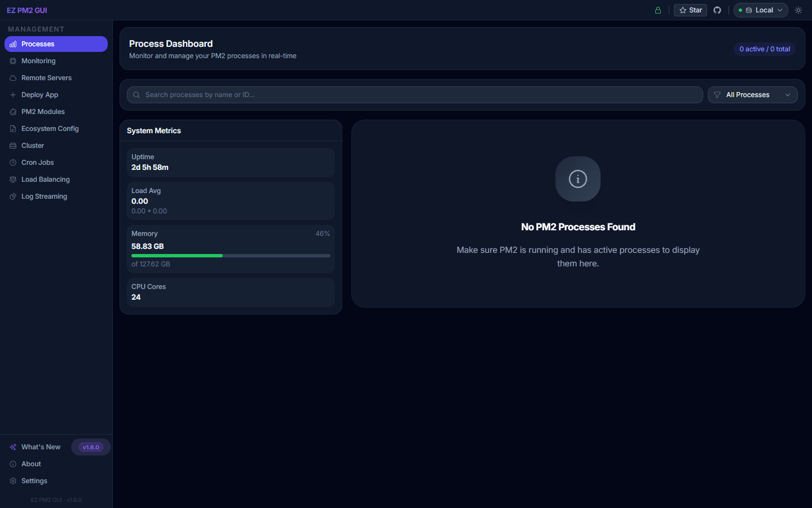
Task: Click the green lock icon in the header
Action: pos(657,10)
